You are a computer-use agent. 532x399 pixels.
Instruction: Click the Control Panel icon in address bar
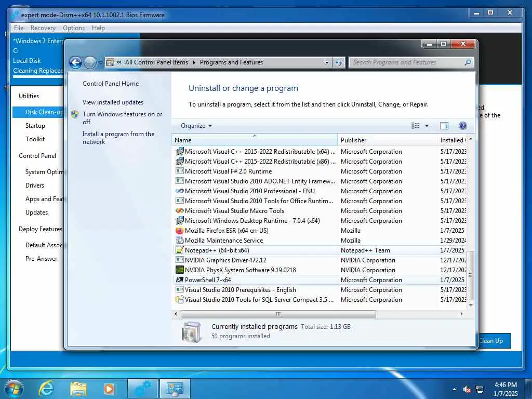pos(110,62)
